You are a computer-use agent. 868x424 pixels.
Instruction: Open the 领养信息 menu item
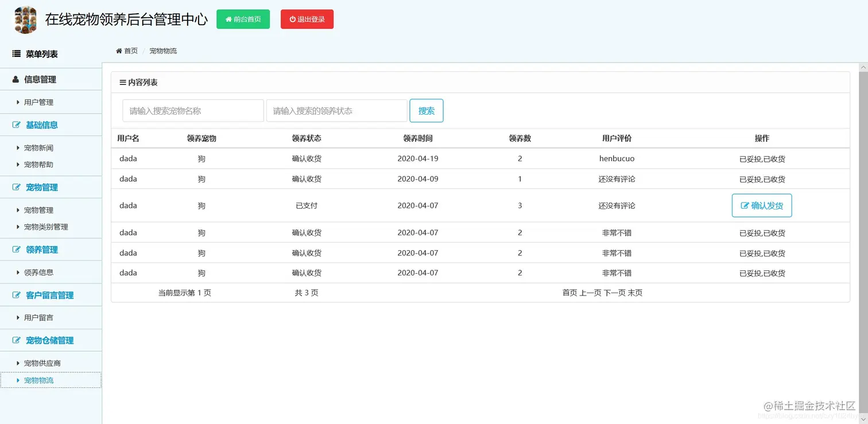[38, 273]
